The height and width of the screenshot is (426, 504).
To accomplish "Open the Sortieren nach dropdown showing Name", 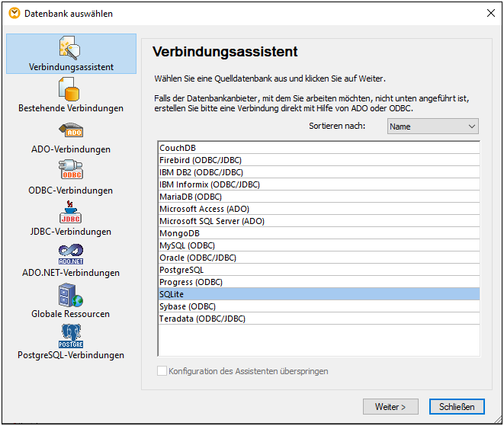I will pyautogui.click(x=432, y=127).
